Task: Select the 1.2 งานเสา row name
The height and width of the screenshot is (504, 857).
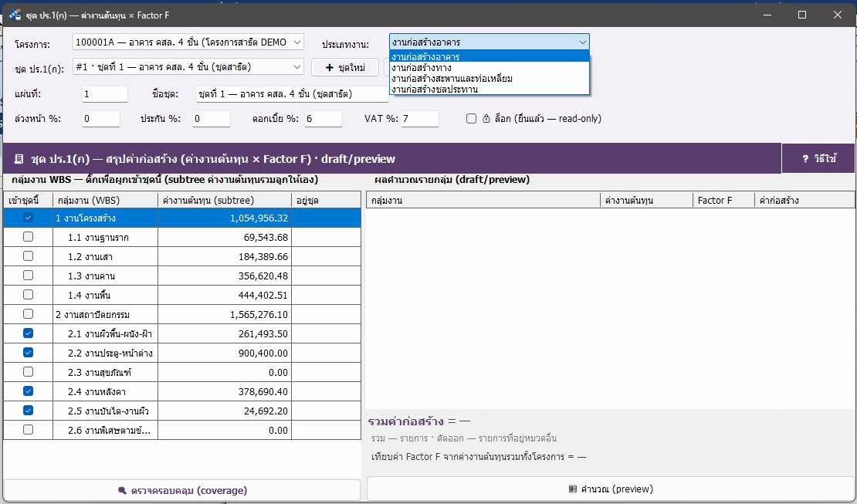Action: tap(90, 256)
